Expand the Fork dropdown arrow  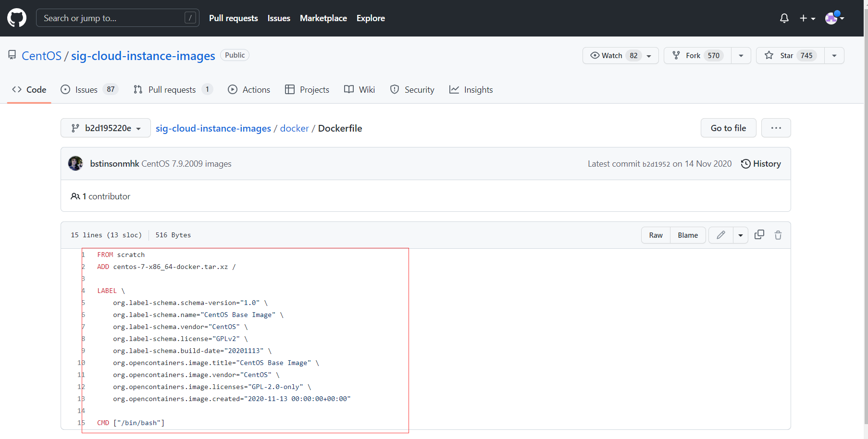(x=741, y=55)
